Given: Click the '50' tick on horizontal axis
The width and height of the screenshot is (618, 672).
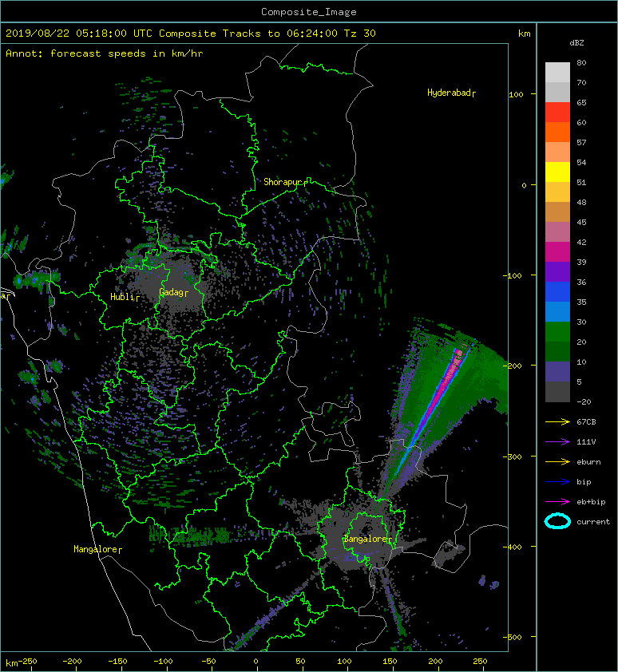Looking at the screenshot, I should click(300, 662).
